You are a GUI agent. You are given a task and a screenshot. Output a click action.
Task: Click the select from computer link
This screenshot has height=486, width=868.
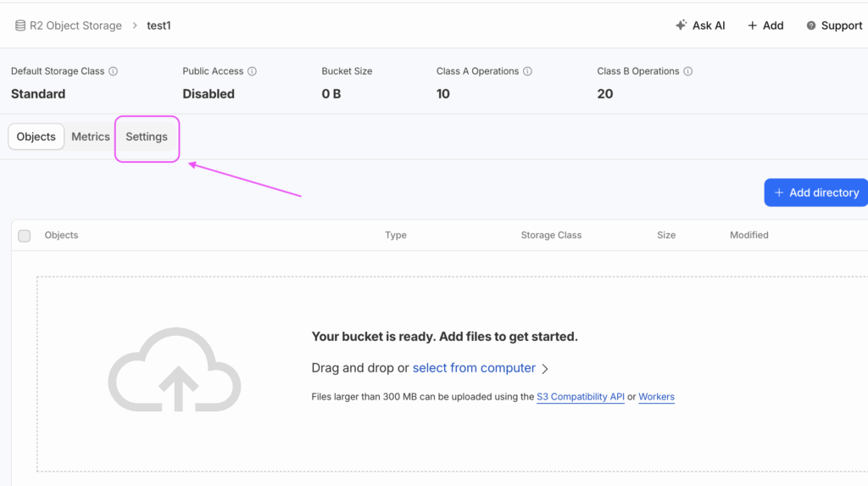474,368
